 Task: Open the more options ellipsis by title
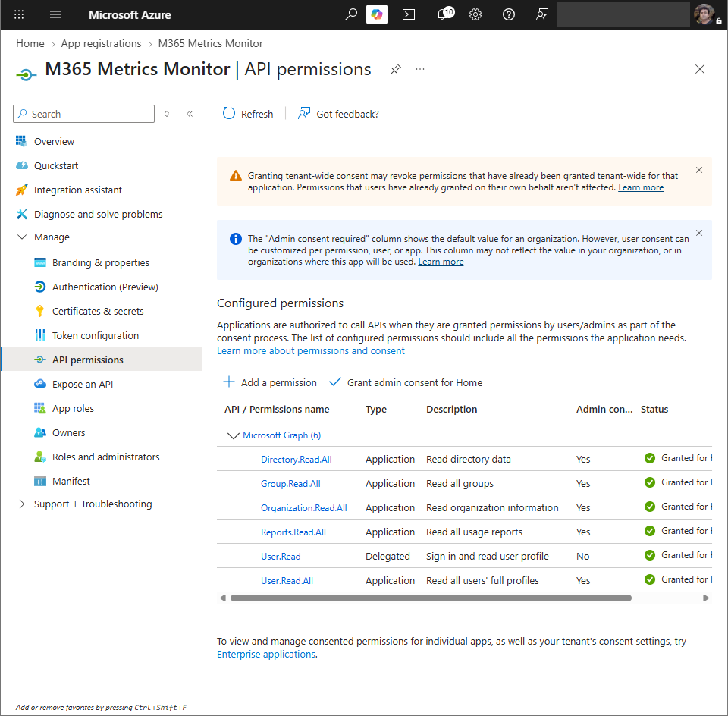pyautogui.click(x=420, y=69)
